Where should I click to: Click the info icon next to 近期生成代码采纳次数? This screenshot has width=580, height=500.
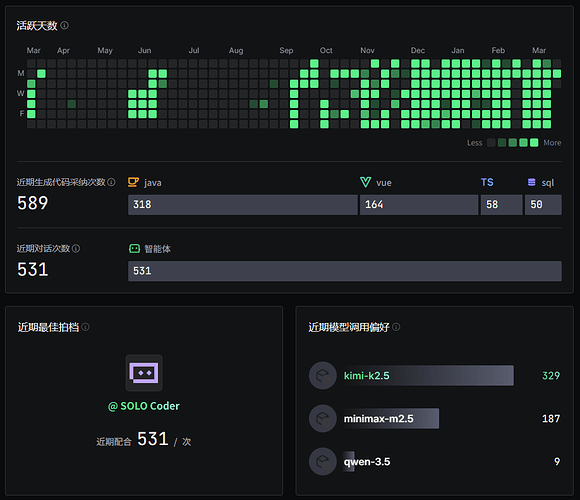pyautogui.click(x=111, y=182)
